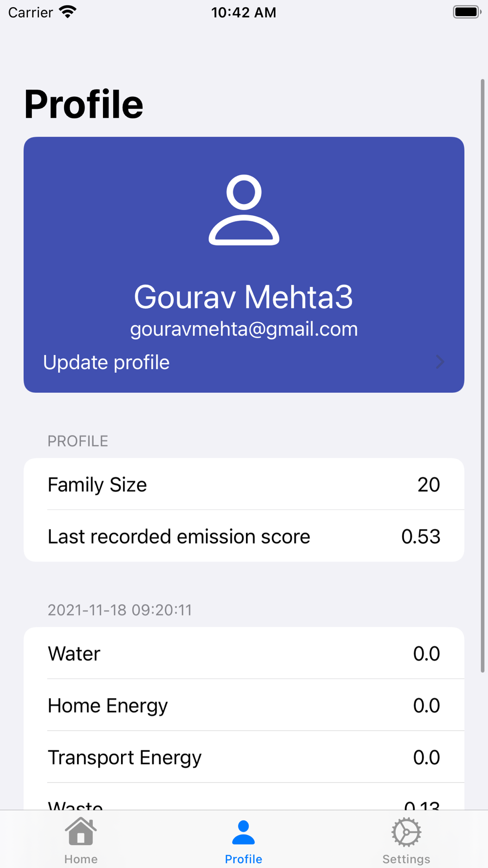Tap the profile avatar placeholder icon
This screenshot has width=488, height=868.
[244, 210]
